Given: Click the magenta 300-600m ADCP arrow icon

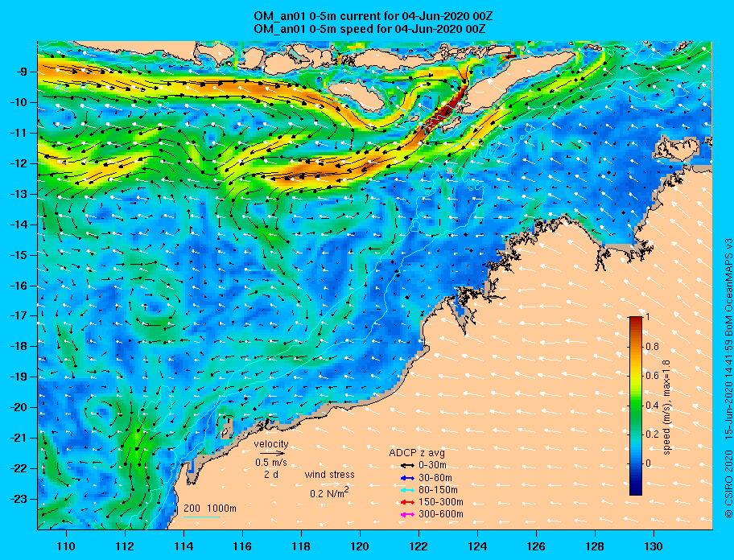Looking at the screenshot, I should [408, 515].
